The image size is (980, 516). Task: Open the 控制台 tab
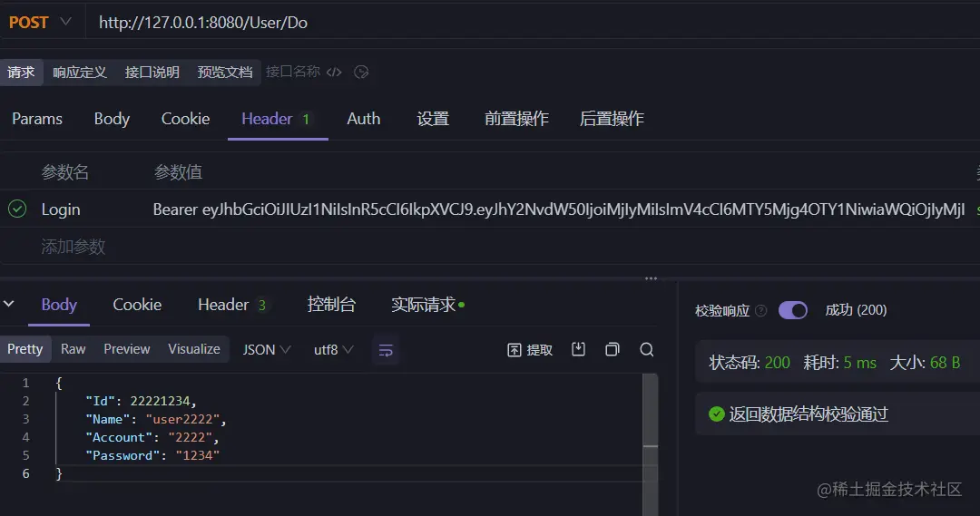[331, 305]
